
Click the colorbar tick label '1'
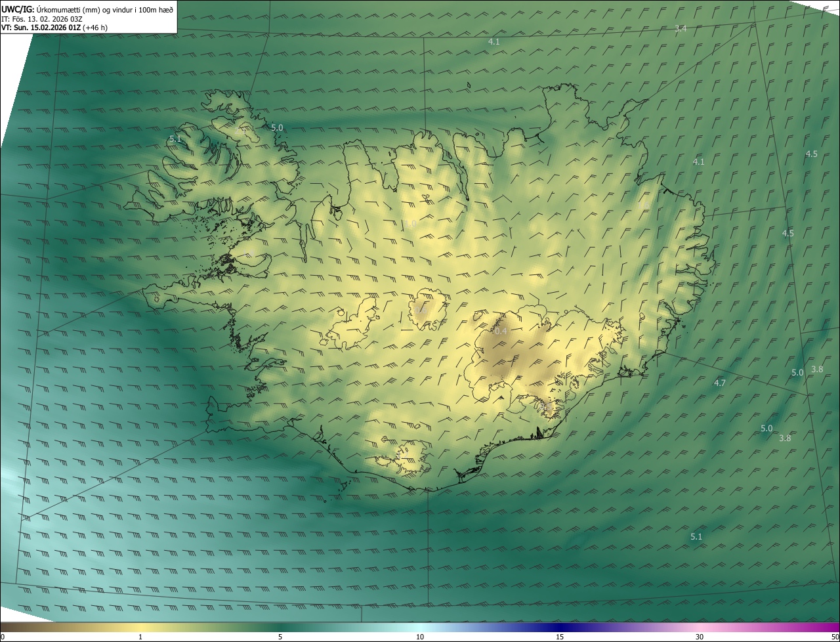coord(140,637)
